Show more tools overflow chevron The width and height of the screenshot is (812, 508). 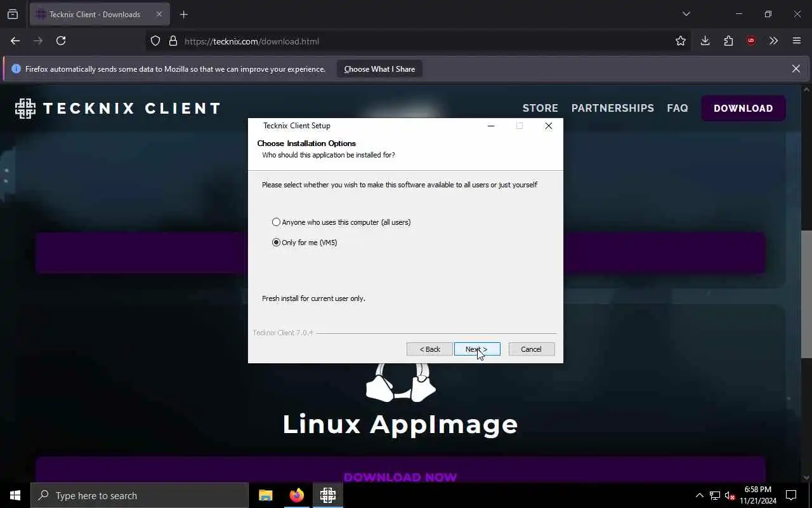pos(773,41)
